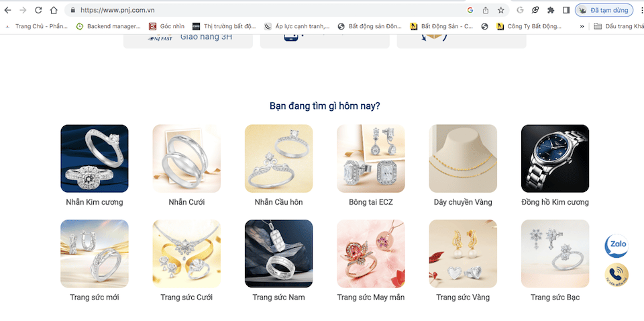The width and height of the screenshot is (644, 321).
Task: Click the 'Nhẫn Cầu hôn' text label
Action: pos(279,202)
